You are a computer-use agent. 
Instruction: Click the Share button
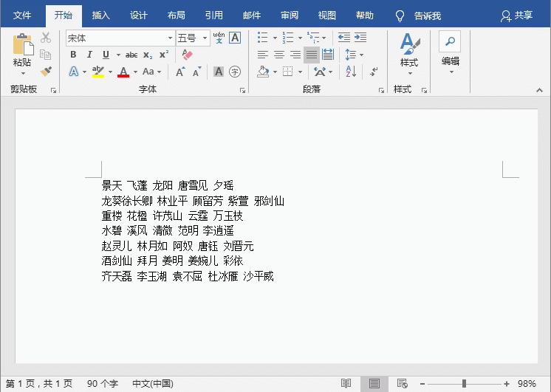point(516,15)
